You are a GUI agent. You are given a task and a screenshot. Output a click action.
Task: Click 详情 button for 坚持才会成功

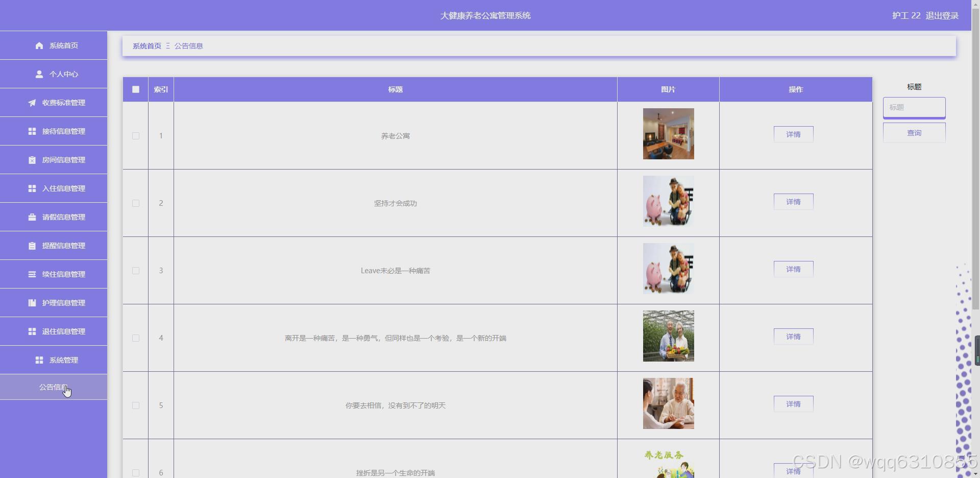pos(793,202)
